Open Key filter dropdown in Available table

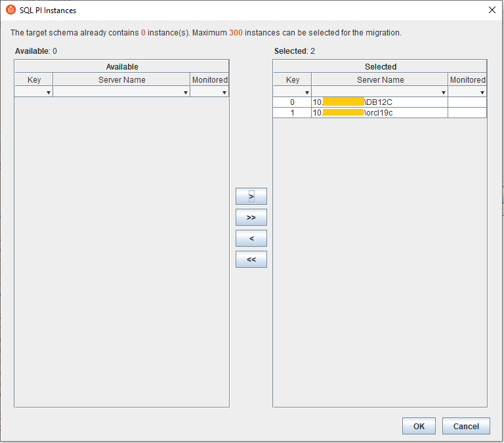(x=49, y=93)
